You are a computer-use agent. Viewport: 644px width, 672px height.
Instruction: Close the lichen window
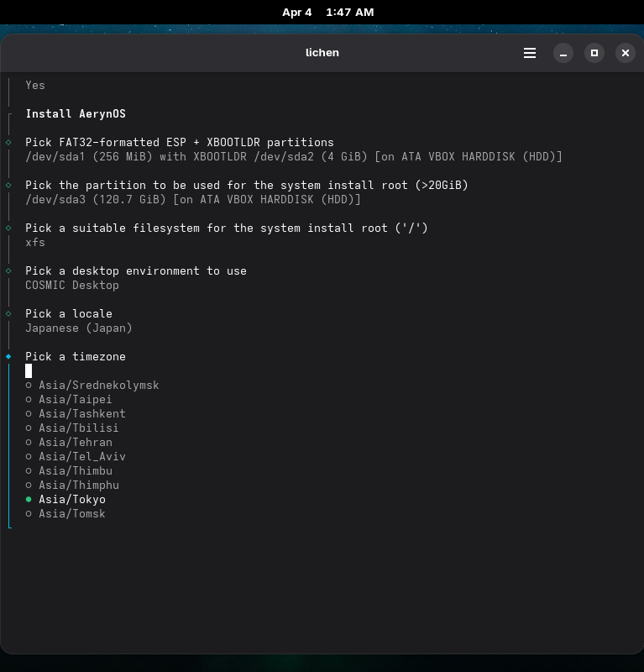point(625,53)
